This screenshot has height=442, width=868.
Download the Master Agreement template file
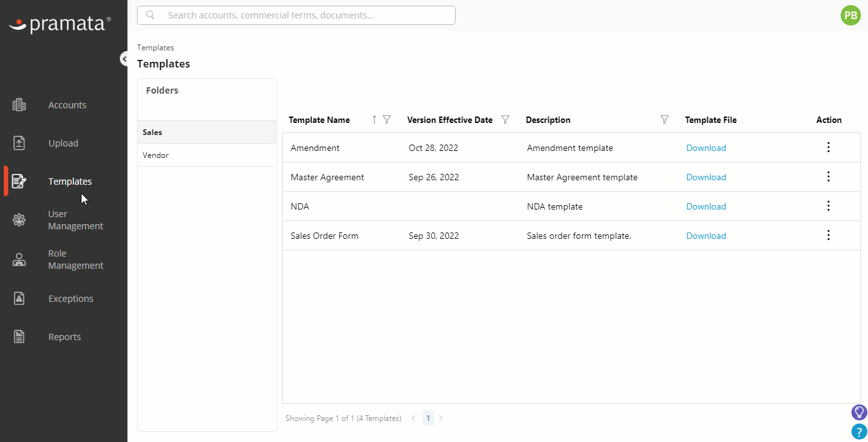tap(706, 177)
